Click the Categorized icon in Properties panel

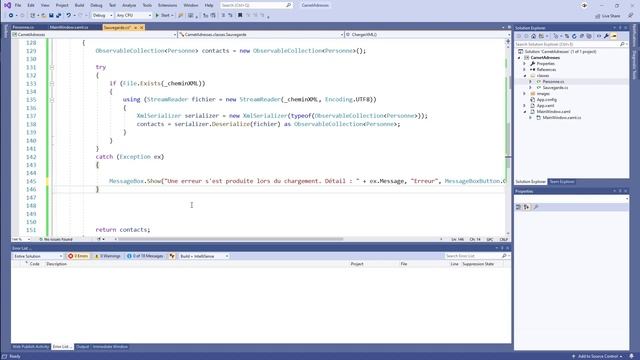[518, 207]
